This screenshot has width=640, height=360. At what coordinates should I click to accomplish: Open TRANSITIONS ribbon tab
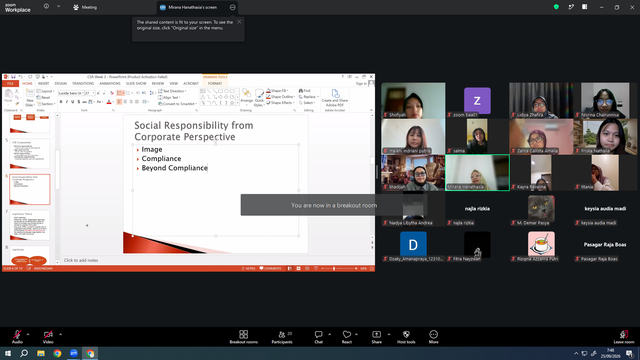(83, 83)
